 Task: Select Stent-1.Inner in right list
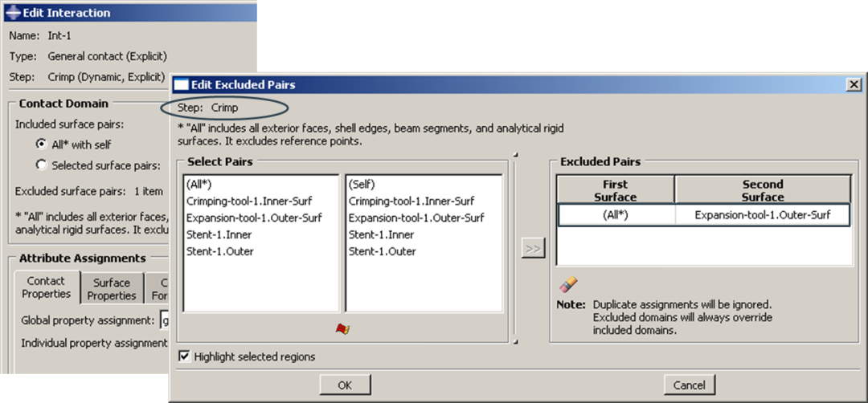(382, 234)
